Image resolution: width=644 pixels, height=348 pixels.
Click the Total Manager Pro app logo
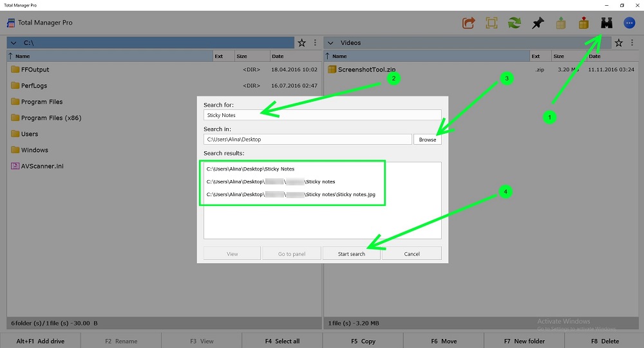(11, 23)
